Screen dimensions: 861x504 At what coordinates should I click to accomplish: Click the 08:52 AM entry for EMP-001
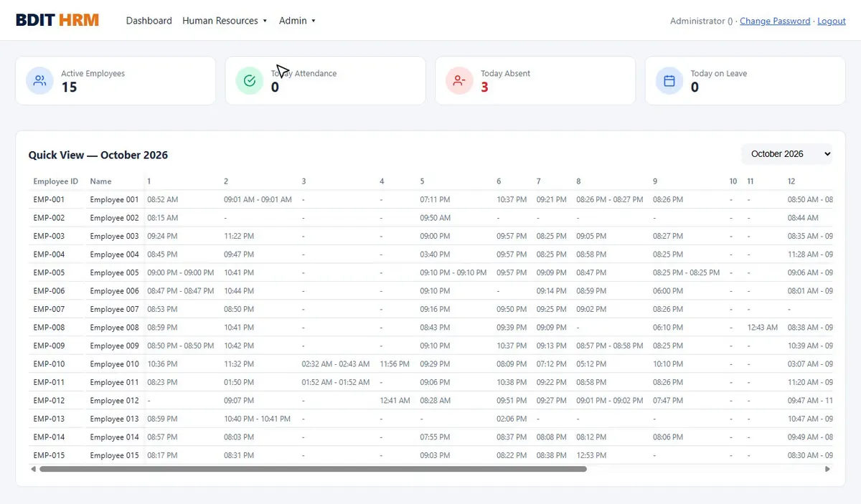163,199
